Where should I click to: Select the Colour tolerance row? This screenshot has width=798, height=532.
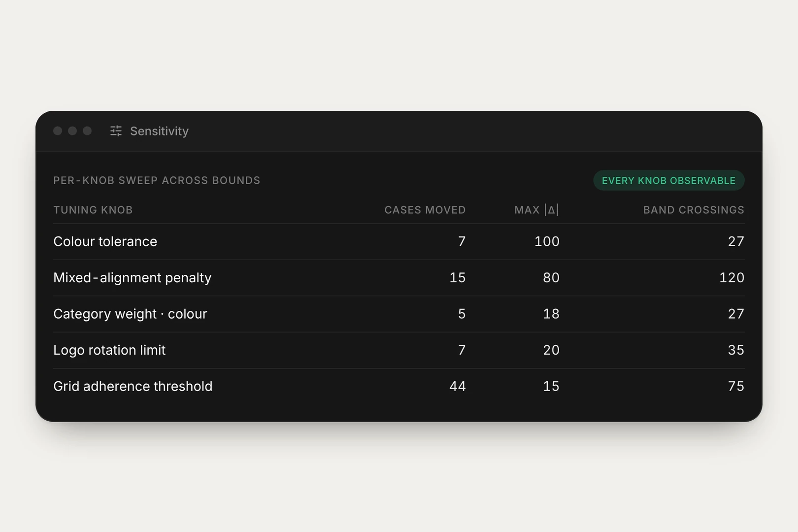pyautogui.click(x=399, y=241)
